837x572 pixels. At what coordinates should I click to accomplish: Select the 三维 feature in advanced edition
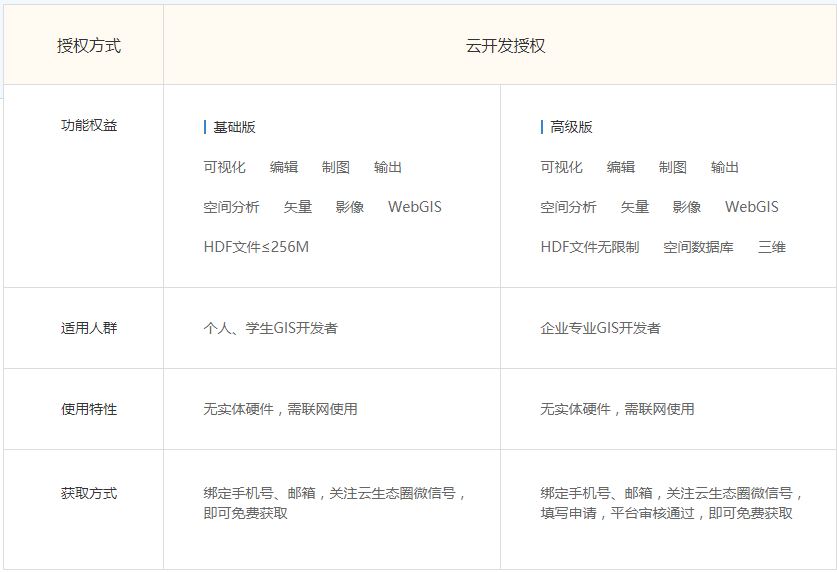pyautogui.click(x=771, y=247)
